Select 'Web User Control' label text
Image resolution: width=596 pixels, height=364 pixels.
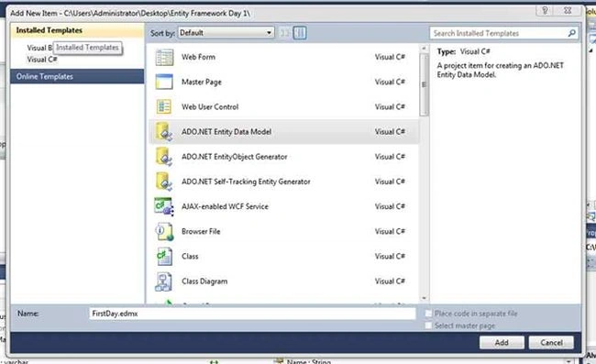pos(210,107)
